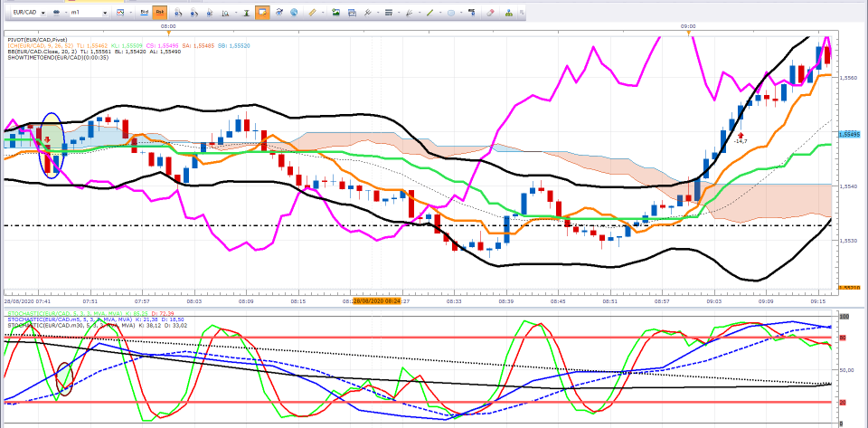Select the ruler measure tool
868x428 pixels.
[312, 12]
